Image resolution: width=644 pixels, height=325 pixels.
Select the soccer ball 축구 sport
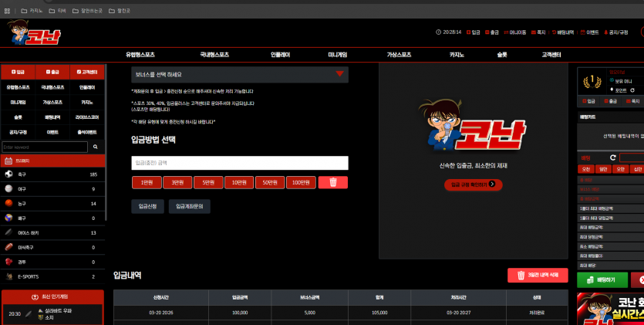click(x=52, y=174)
